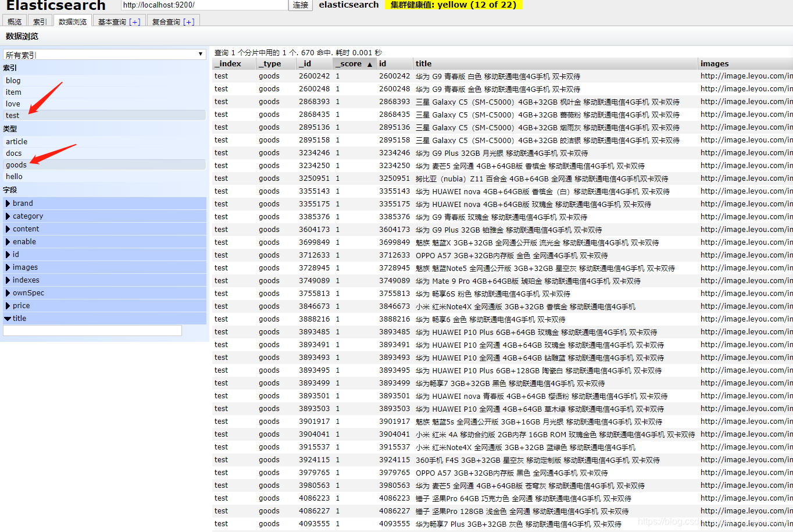The width and height of the screenshot is (793, 532).
Task: Select the test index
Action: coord(105,116)
